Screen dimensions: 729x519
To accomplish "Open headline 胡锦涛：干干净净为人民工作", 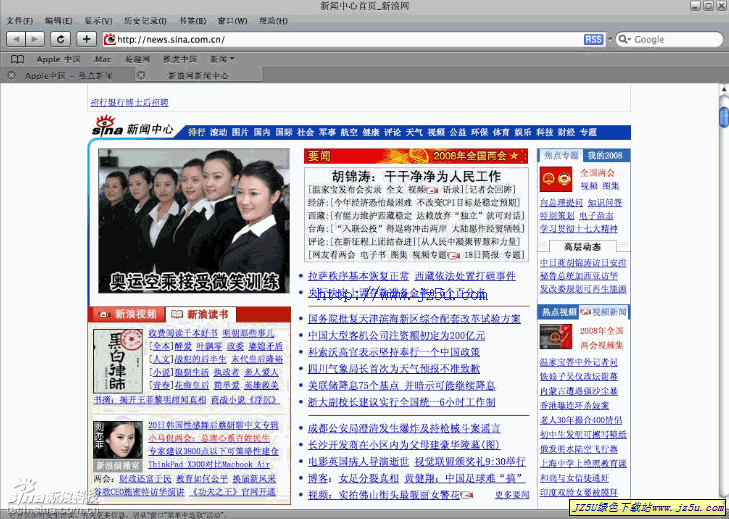I will point(417,176).
